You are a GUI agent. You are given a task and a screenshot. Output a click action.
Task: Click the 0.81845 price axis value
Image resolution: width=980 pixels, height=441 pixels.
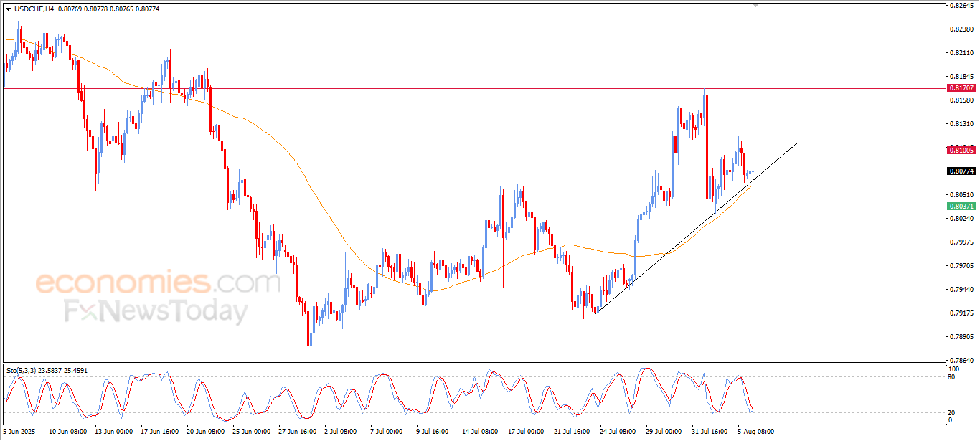[x=961, y=76]
